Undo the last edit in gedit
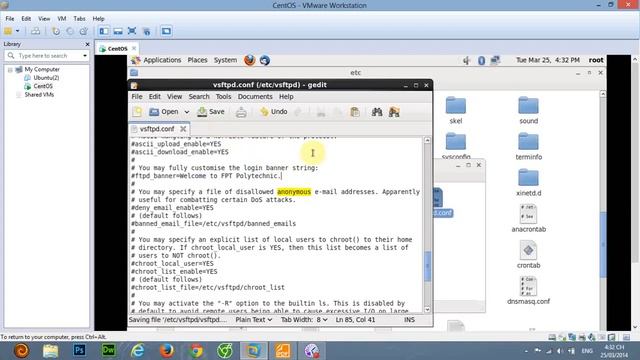The width and height of the screenshot is (640, 360). click(273, 112)
